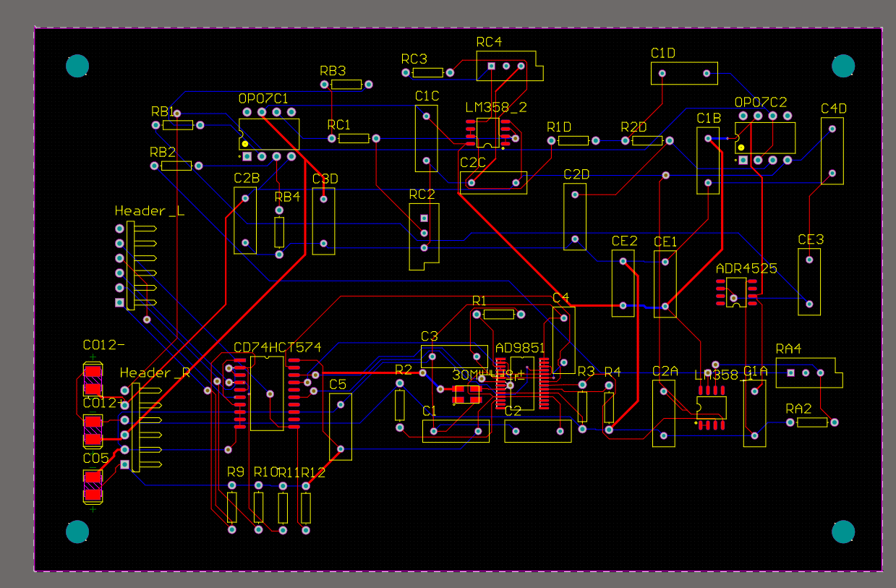Click the C3 capacitor footprint body
The image size is (896, 588).
coord(455,357)
